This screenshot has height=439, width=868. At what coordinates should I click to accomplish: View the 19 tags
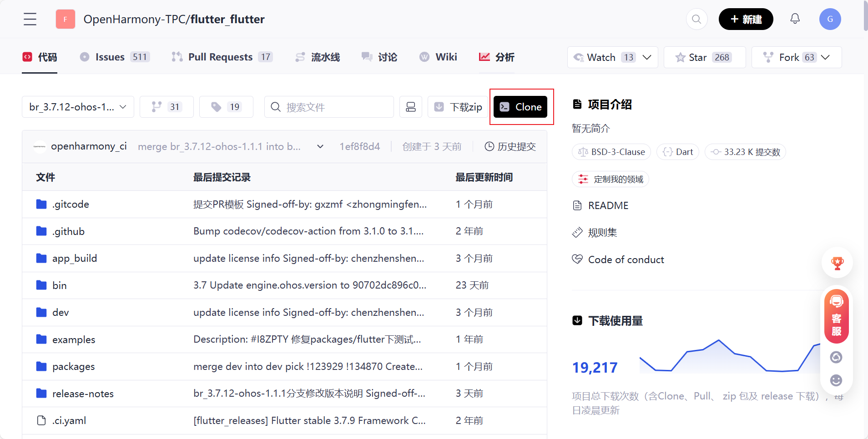[226, 107]
